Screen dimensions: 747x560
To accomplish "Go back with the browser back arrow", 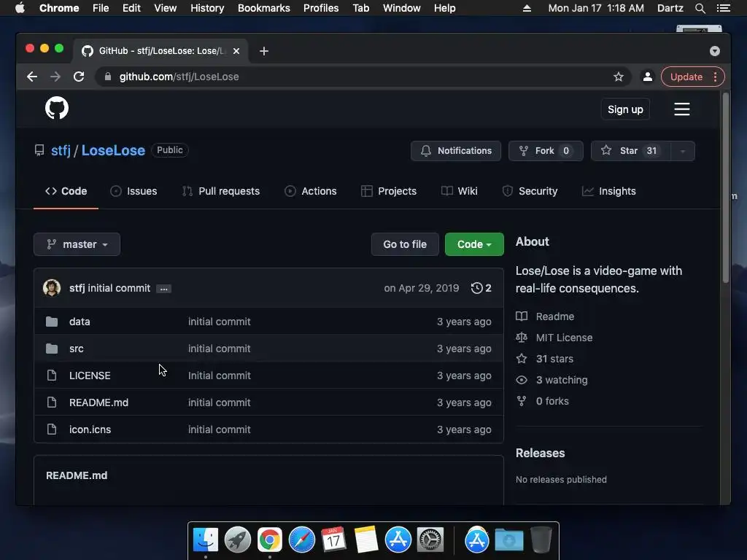I will click(32, 77).
